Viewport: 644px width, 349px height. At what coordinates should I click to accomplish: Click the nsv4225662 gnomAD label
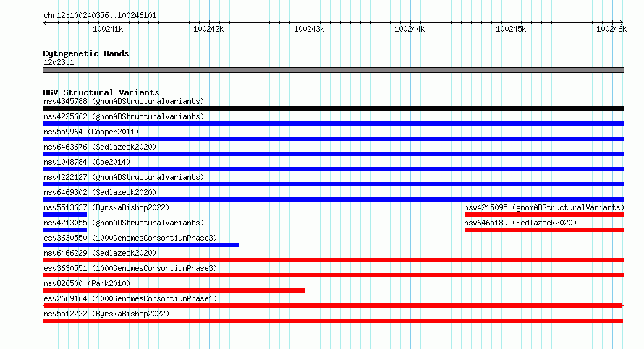(124, 116)
